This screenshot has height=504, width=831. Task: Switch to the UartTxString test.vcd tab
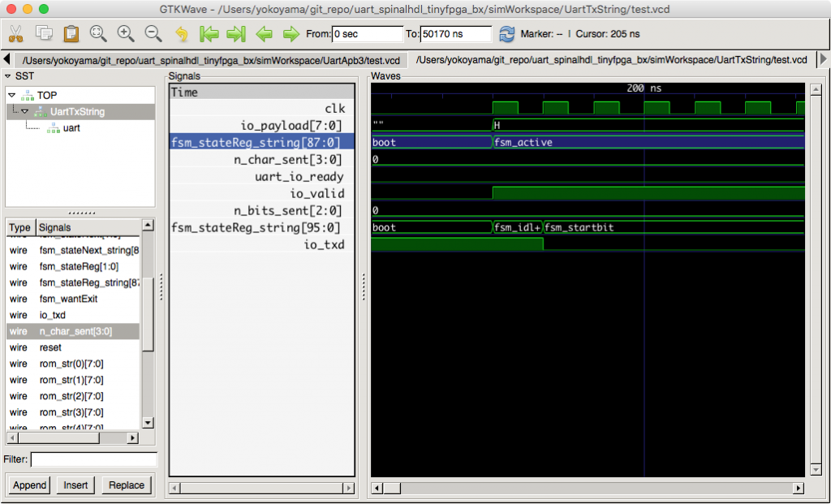click(612, 60)
